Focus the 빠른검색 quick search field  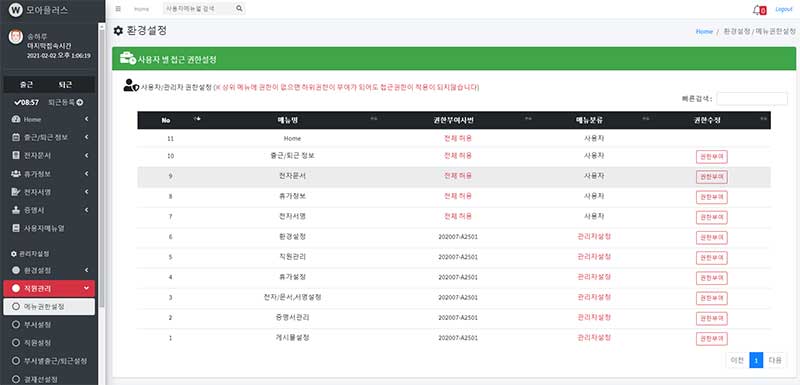coord(752,99)
